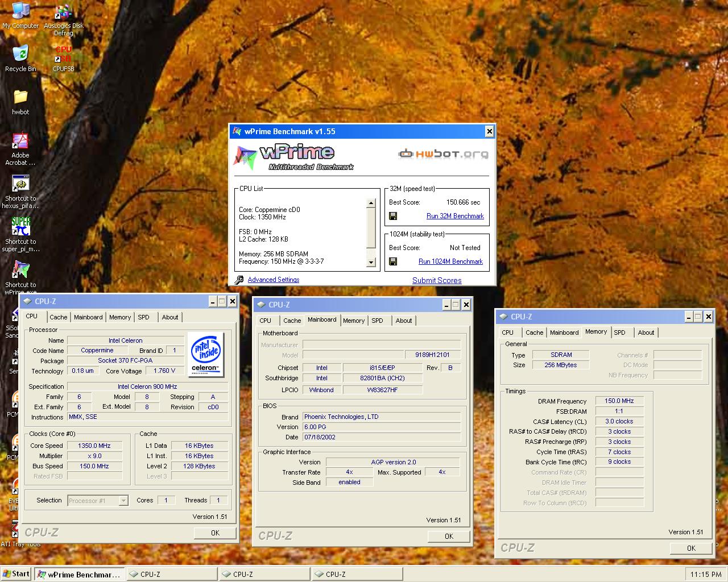
Task: Click OK in the Memory CPU-Z window
Action: (691, 548)
